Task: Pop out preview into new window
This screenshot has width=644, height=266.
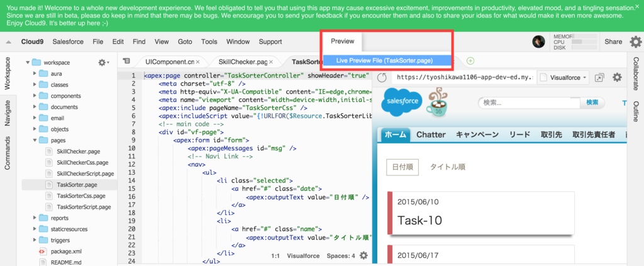Action: tap(599, 77)
